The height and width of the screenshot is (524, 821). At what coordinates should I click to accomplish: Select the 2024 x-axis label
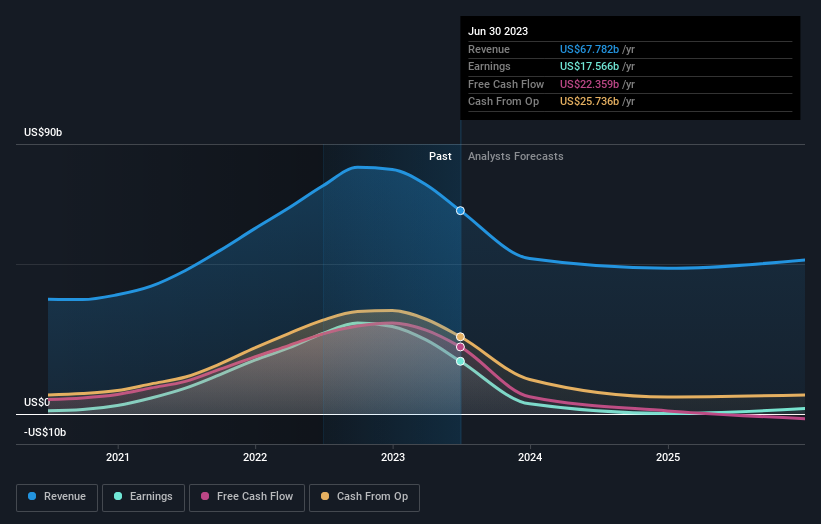(530, 457)
